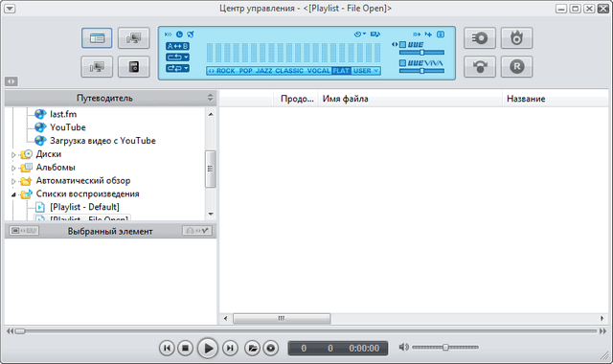Click the round R button
This screenshot has width=613, height=364.
click(516, 66)
